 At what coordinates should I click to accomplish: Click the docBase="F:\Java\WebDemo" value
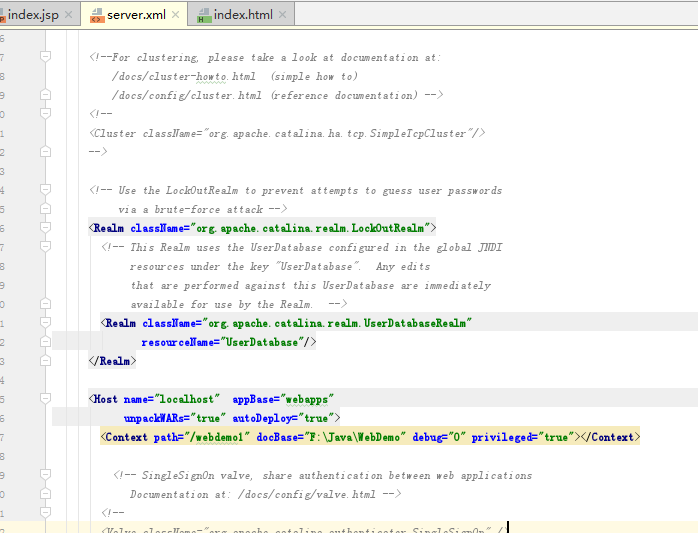click(x=331, y=437)
